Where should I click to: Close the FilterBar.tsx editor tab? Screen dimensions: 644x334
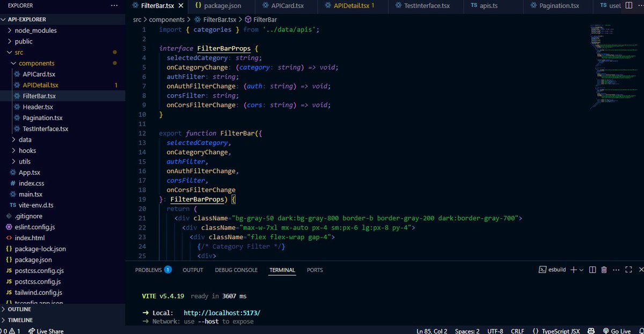181,5
